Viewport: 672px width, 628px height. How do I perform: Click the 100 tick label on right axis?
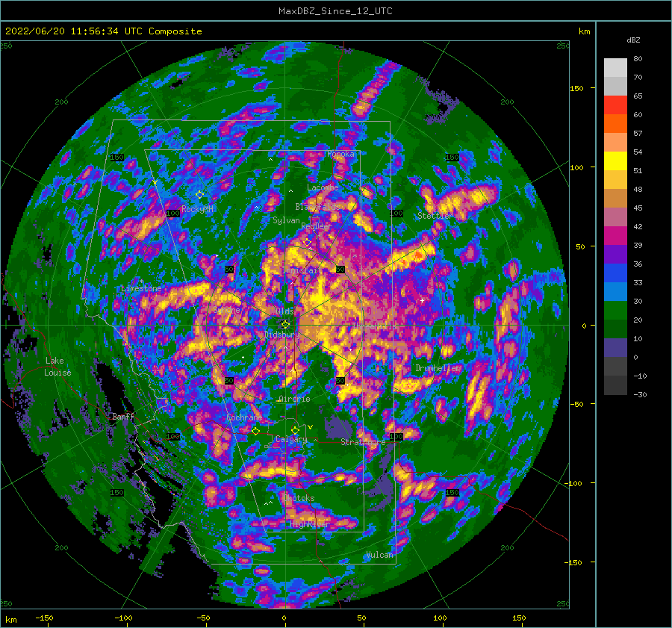tap(576, 167)
